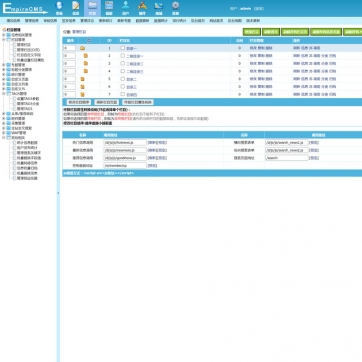Open 管理栏目 item in sidebar tree
Viewport: 362px width, 362px height.
[24, 44]
